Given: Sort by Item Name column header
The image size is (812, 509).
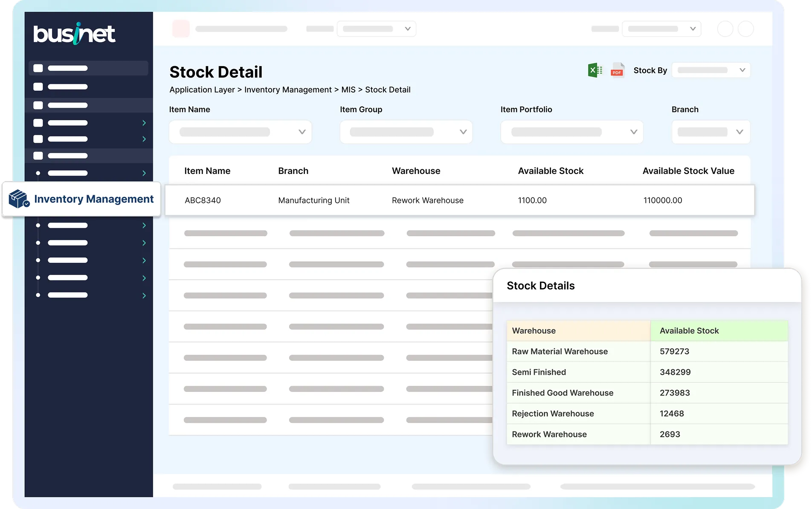Looking at the screenshot, I should 207,171.
